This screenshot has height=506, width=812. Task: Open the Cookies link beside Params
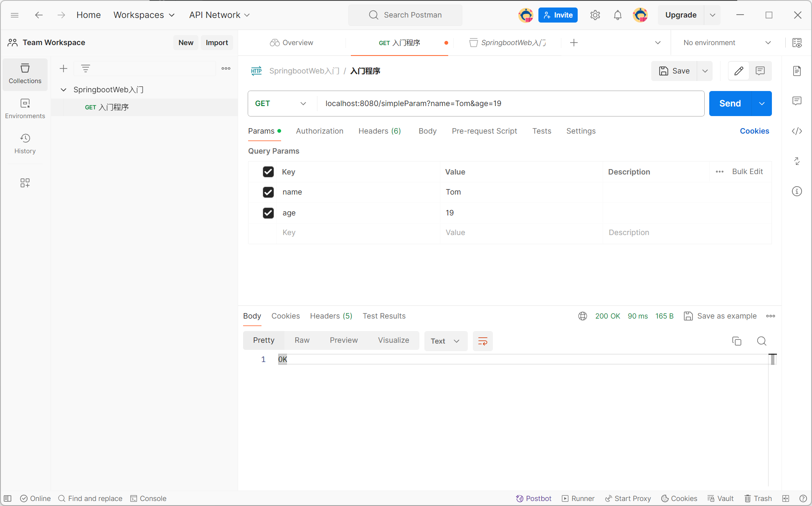pyautogui.click(x=754, y=131)
